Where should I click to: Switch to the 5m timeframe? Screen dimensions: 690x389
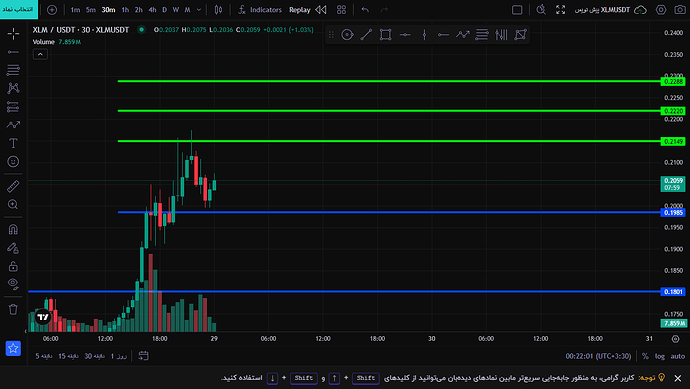pyautogui.click(x=91, y=10)
